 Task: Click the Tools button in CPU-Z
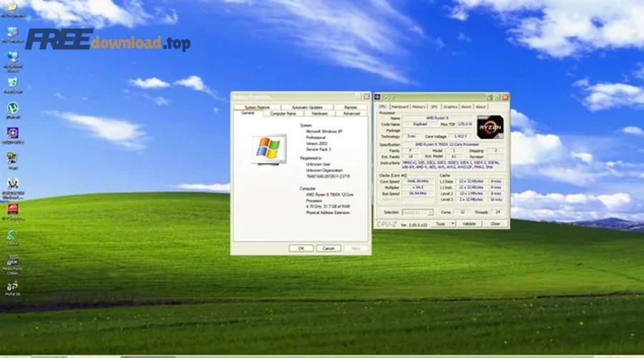click(441, 224)
